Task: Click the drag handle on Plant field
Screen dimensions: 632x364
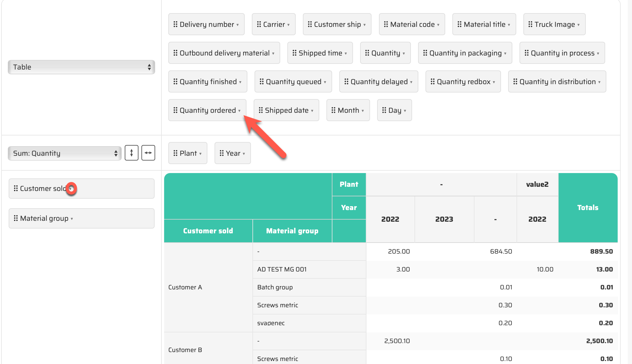Action: pos(175,153)
